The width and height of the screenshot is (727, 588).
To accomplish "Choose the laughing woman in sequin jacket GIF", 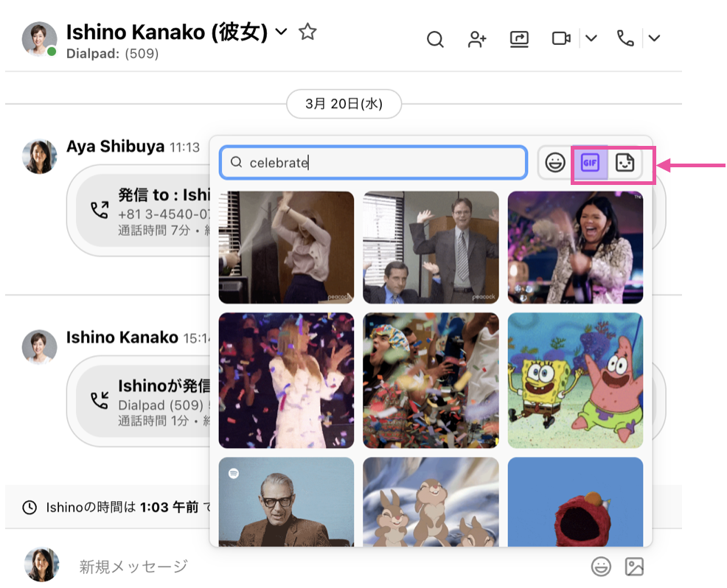I will point(575,248).
